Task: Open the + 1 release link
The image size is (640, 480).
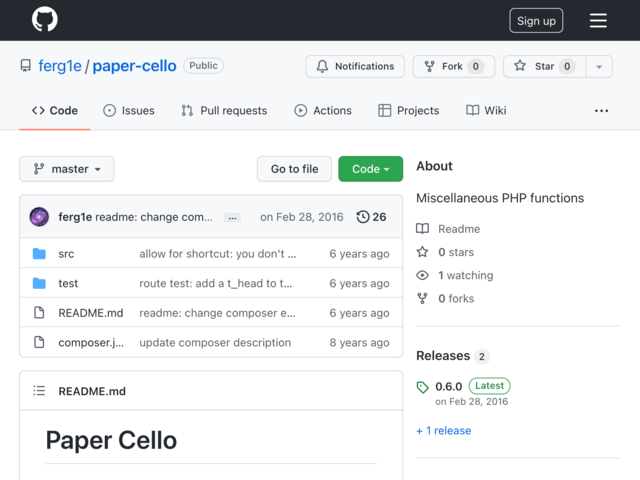Action: coord(444,431)
